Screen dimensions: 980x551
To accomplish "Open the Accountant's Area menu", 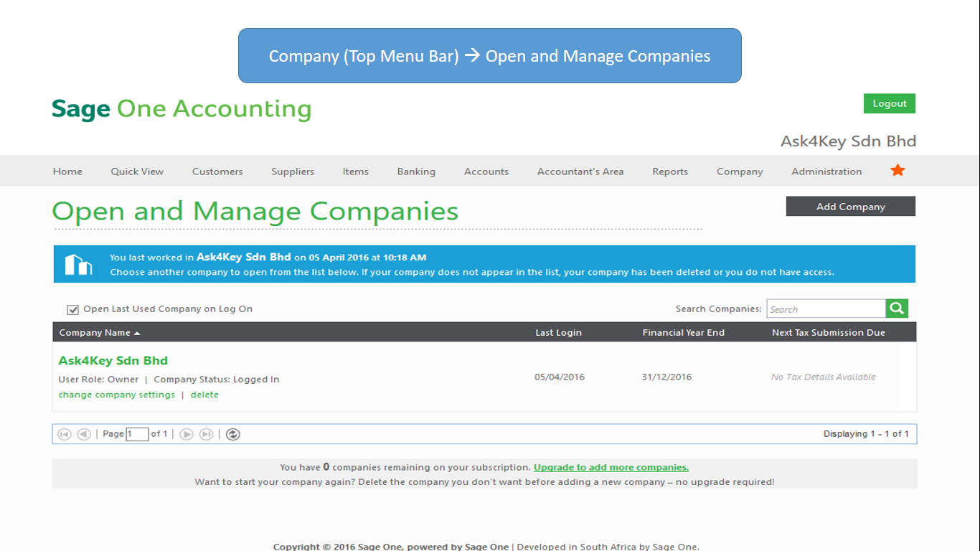I will 580,171.
